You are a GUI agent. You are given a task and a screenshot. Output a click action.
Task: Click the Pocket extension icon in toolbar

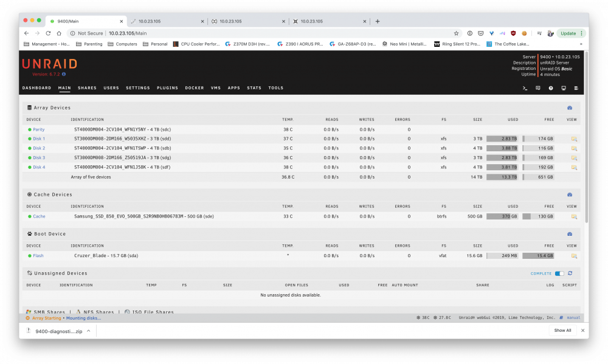pyautogui.click(x=480, y=33)
